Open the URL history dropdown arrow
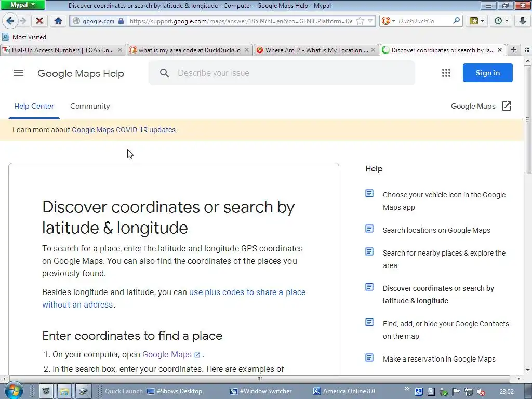532x399 pixels. click(370, 21)
